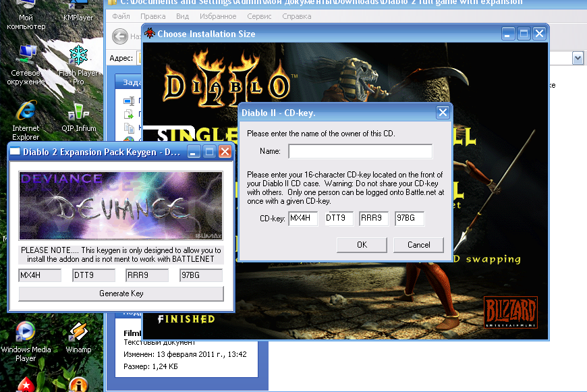Click the Blizzard Entertainment logo
This screenshot has width=587, height=392.
(511, 312)
